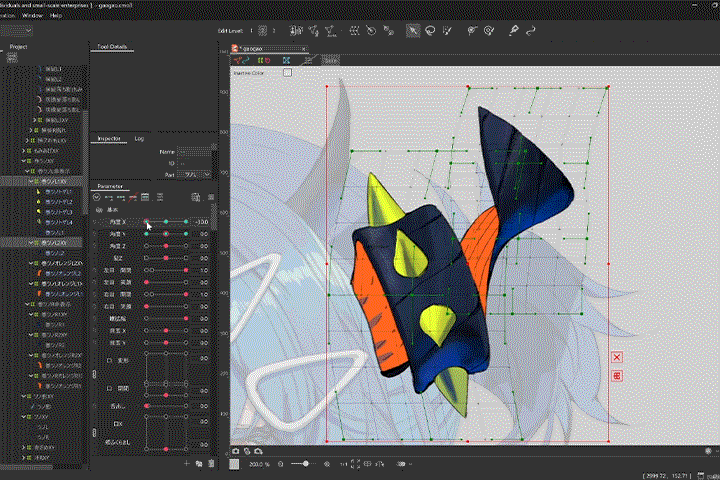Click fit-to-screen icon in canvas footer
The width and height of the screenshot is (720, 480).
[x=355, y=464]
